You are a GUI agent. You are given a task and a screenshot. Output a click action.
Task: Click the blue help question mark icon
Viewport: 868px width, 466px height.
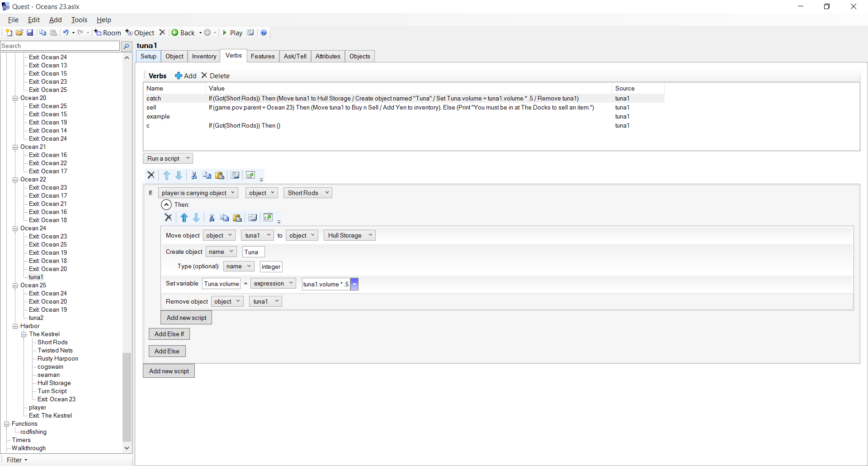point(264,33)
